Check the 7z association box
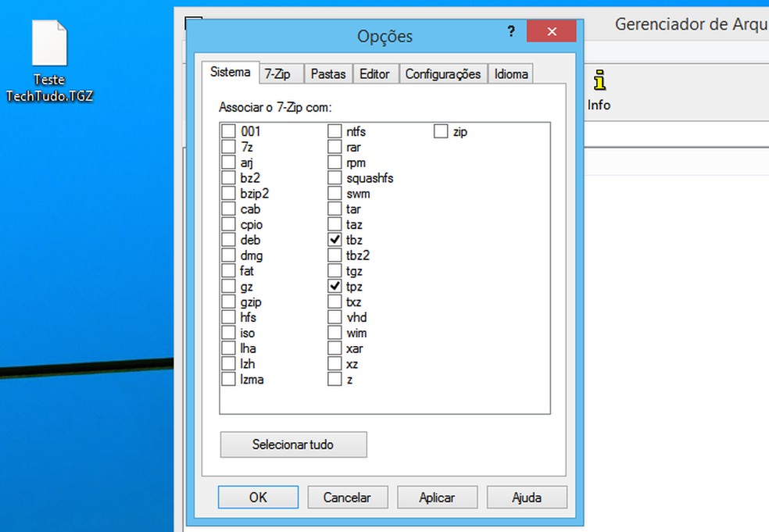The height and width of the screenshot is (532, 769). tap(228, 147)
